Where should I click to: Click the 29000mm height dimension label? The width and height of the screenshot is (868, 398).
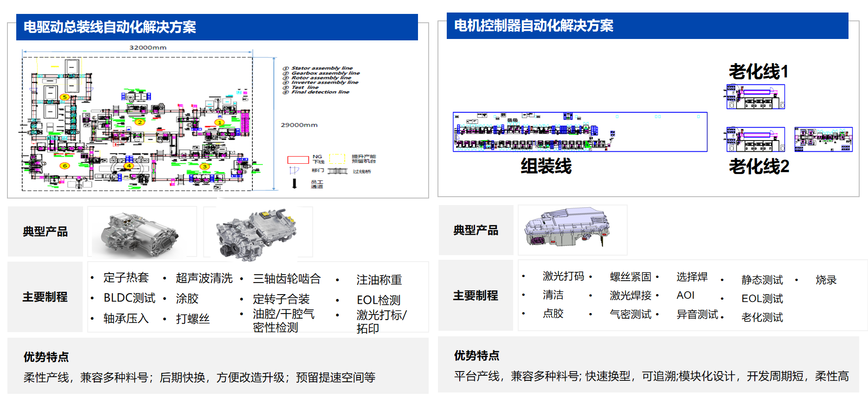pos(299,125)
